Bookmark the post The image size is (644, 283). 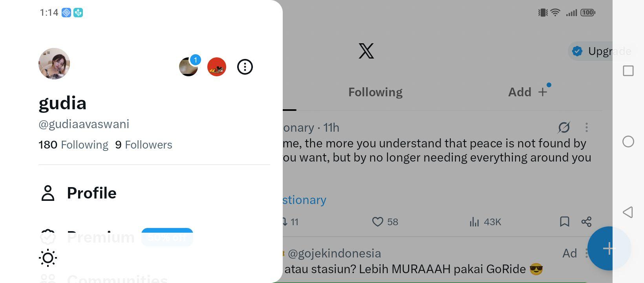(565, 222)
